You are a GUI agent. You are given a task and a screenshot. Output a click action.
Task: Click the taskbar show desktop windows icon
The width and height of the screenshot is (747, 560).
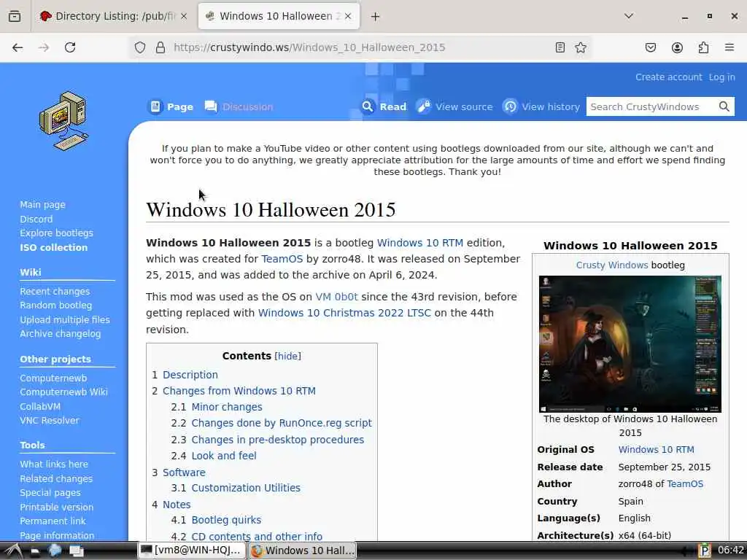76,551
